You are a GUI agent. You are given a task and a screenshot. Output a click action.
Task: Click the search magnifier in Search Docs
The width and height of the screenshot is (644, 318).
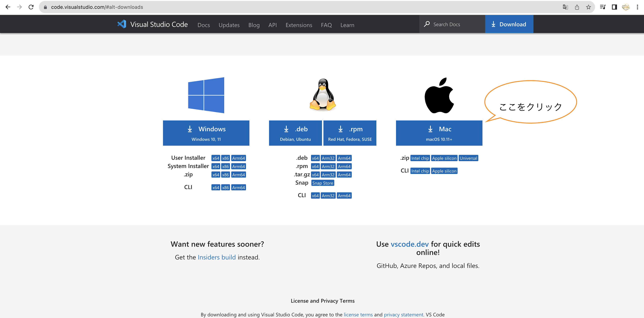point(427,24)
